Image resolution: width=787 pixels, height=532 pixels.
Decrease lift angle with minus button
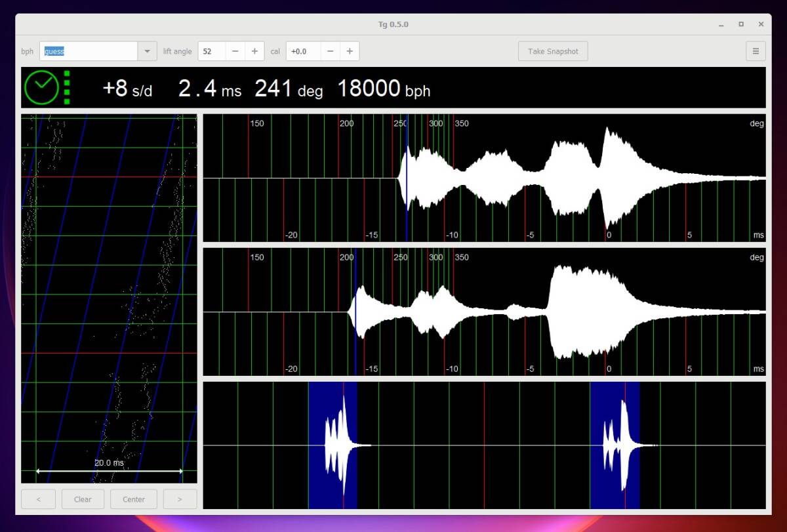[x=235, y=51]
